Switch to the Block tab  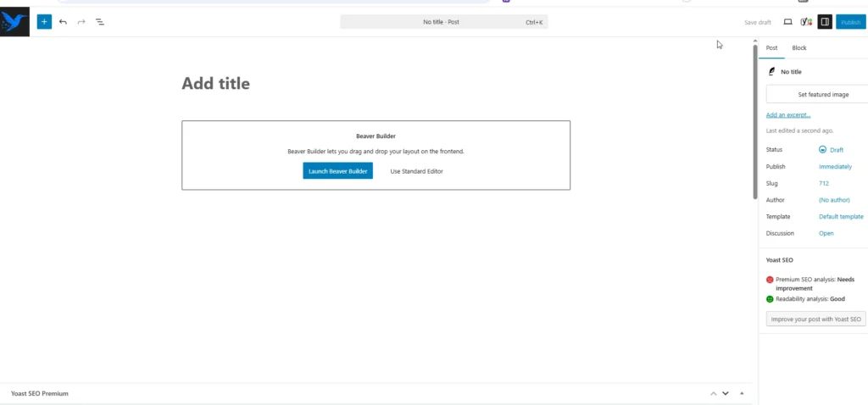click(x=799, y=48)
